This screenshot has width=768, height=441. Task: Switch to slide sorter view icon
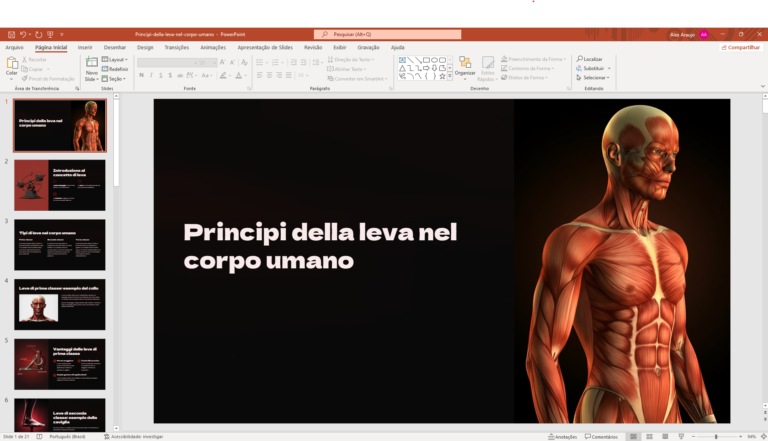pyautogui.click(x=651, y=437)
